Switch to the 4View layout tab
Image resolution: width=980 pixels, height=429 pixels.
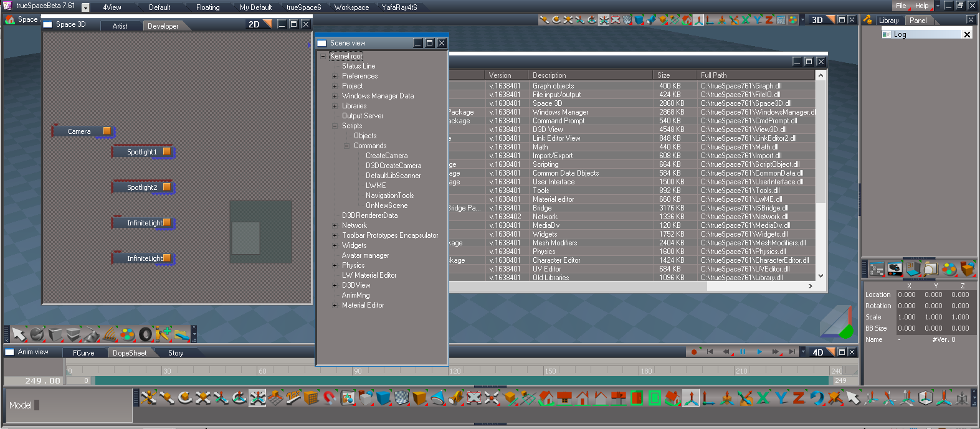(112, 7)
